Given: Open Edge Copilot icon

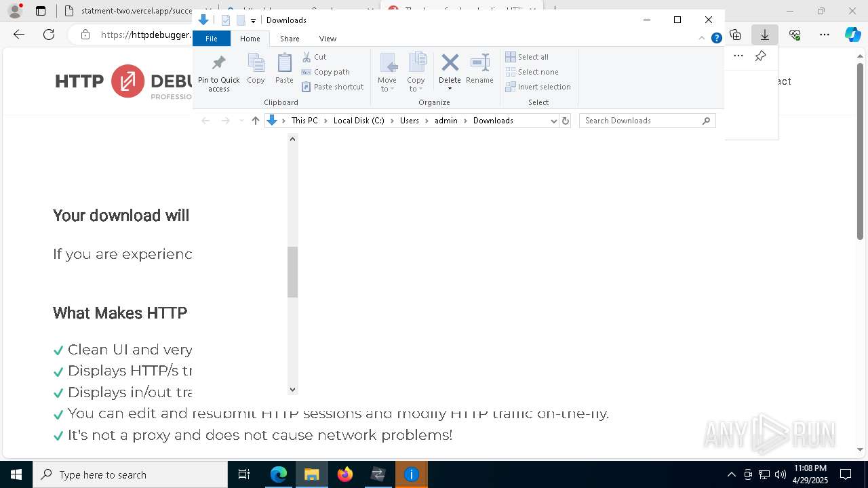Looking at the screenshot, I should [x=852, y=35].
